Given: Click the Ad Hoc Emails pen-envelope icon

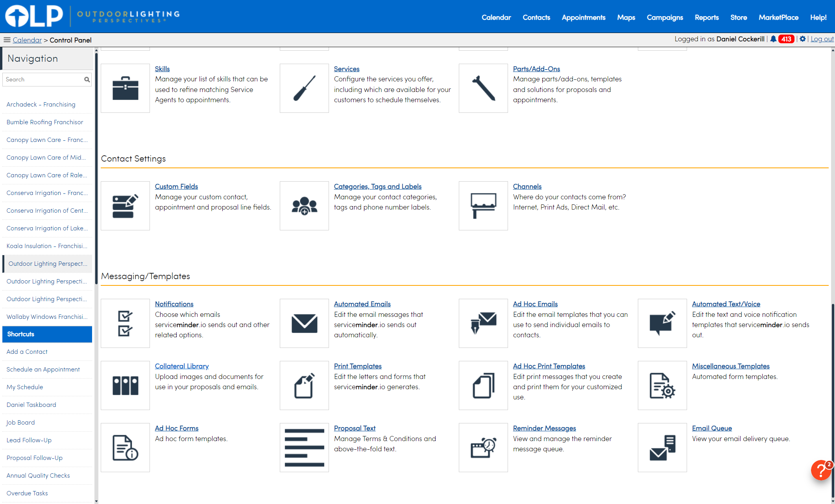Looking at the screenshot, I should click(x=483, y=323).
